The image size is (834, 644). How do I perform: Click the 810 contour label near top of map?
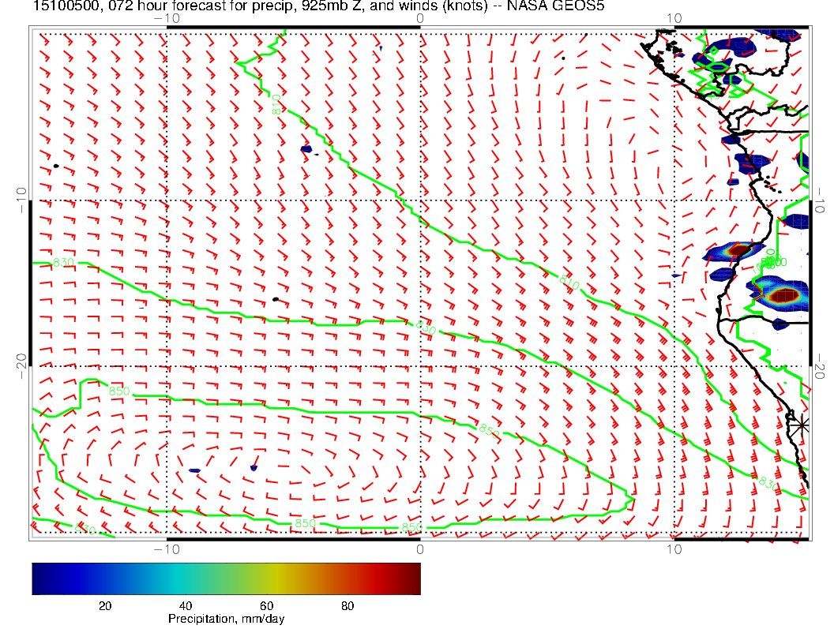click(276, 106)
